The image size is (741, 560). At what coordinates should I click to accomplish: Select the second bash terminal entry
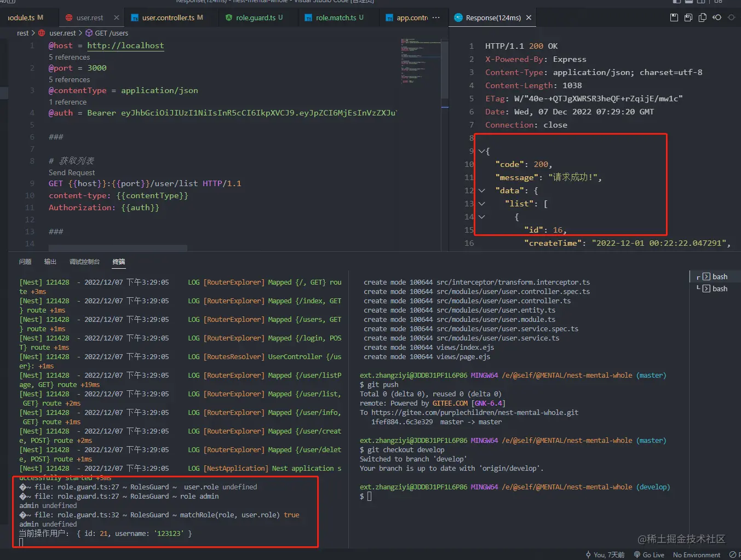click(x=715, y=288)
